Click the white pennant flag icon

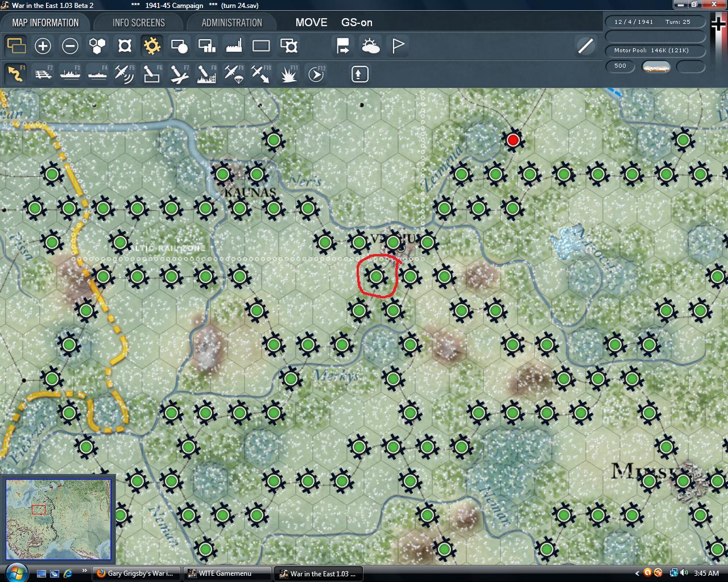tap(398, 46)
